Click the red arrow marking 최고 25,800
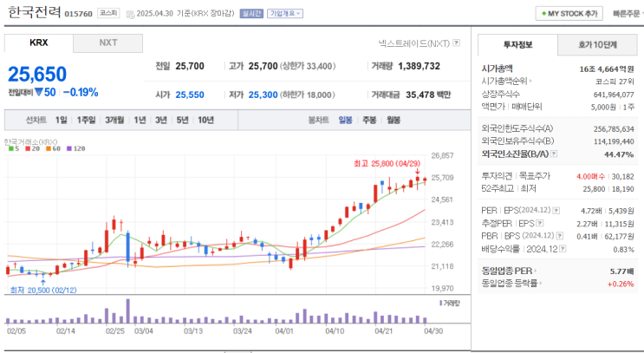The height and width of the screenshot is (353, 644). click(417, 172)
